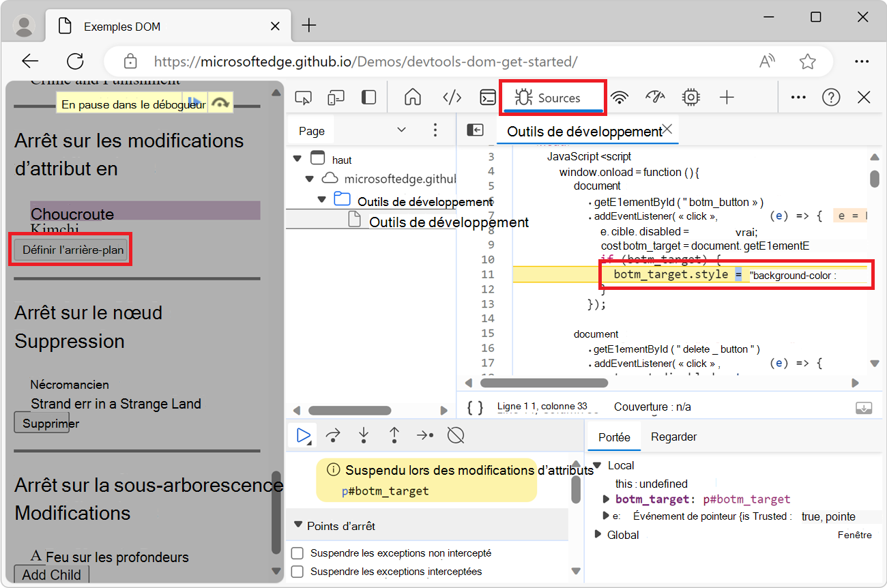Screen dimensions: 887x588
Task: Click the Définir l'arrière-plan button
Action: 70,249
